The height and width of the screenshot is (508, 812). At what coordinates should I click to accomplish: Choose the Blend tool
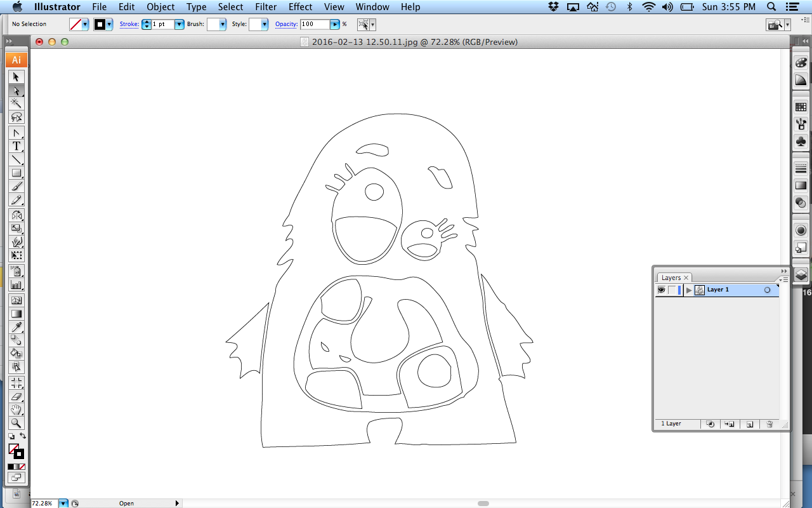[x=16, y=340]
